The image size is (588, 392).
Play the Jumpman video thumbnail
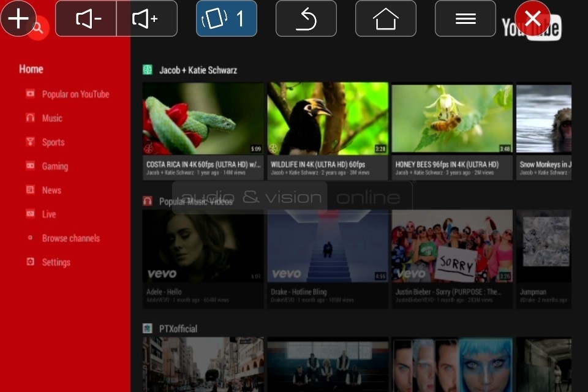544,246
